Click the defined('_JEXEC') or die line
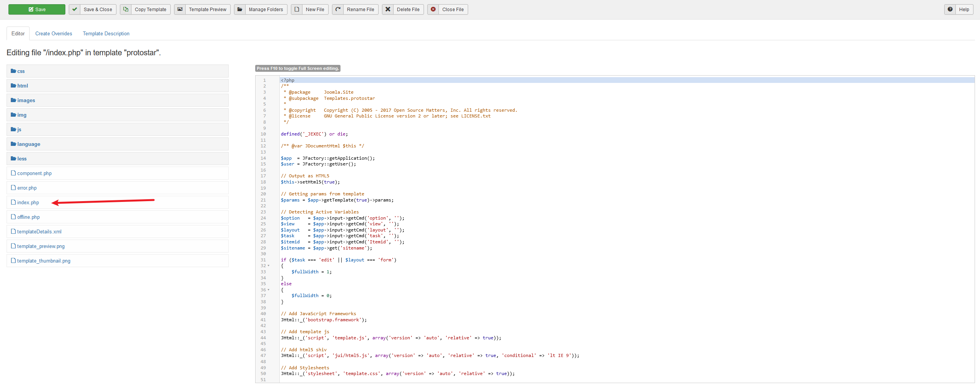980x390 pixels. pos(314,134)
